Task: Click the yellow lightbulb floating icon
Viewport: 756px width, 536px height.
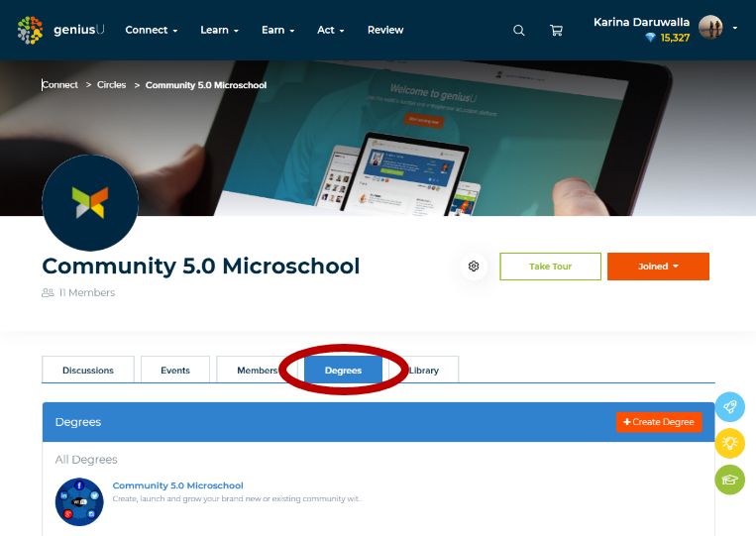Action: 729,443
